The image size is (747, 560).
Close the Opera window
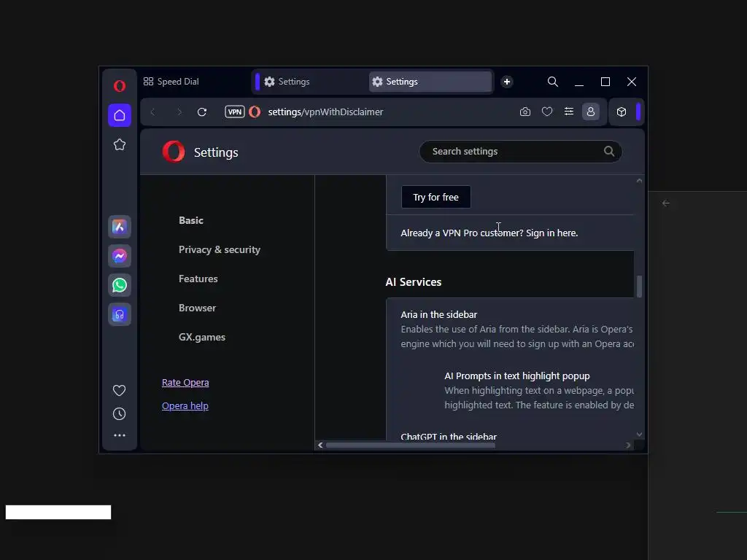point(632,82)
